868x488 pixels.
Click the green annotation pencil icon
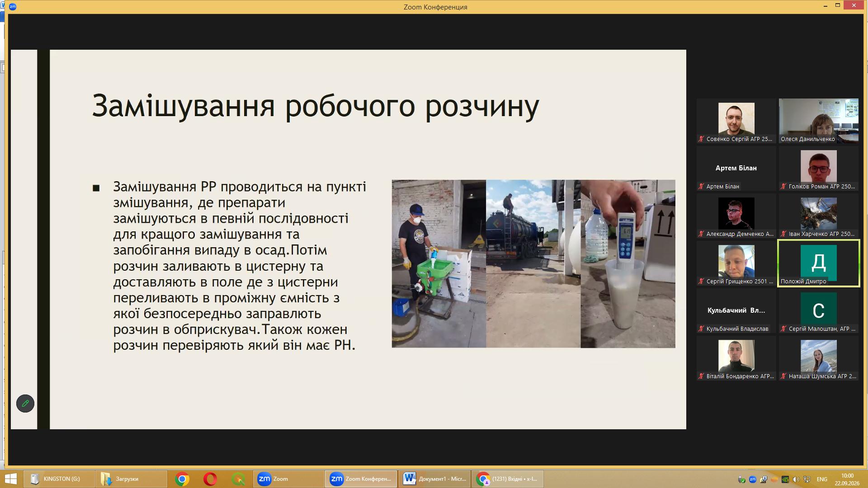click(x=25, y=404)
